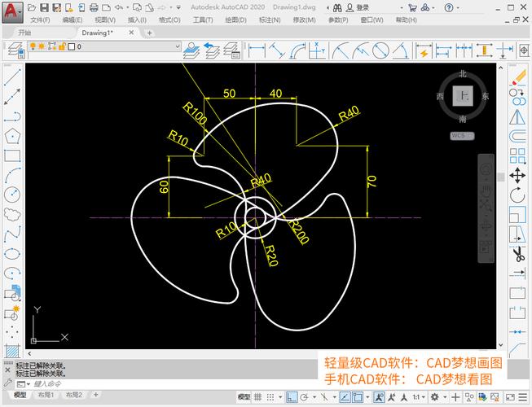Viewport: 532px width, 407px height.
Task: Toggle snap mode dots in status bar
Action: [270, 397]
